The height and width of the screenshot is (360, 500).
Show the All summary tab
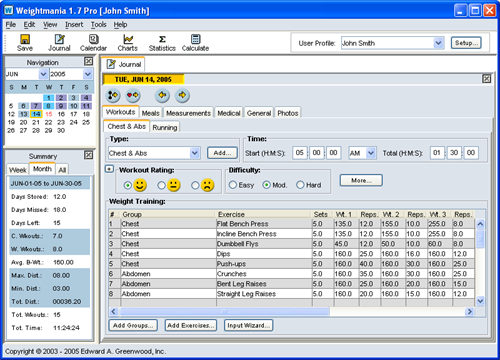pos(62,170)
